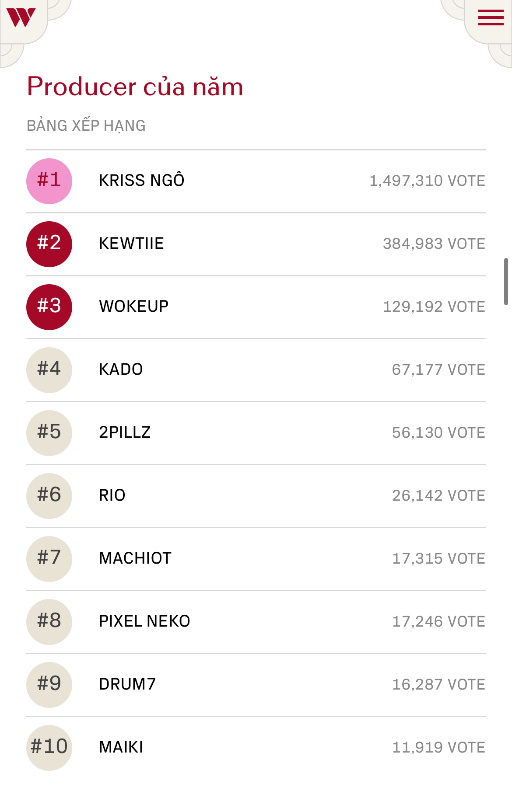Screen dimensions: 512x812
Task: Click the #10 rank badge
Action: pos(49,748)
